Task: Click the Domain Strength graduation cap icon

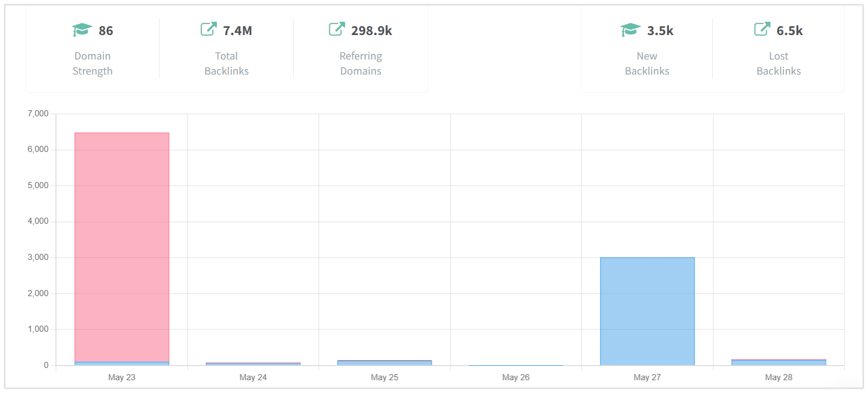Action: pos(82,30)
